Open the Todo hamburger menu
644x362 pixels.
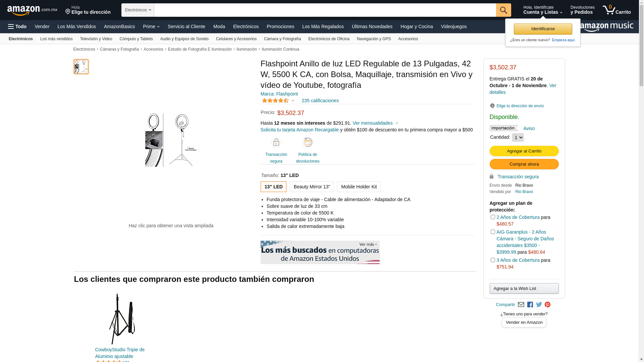click(17, 26)
